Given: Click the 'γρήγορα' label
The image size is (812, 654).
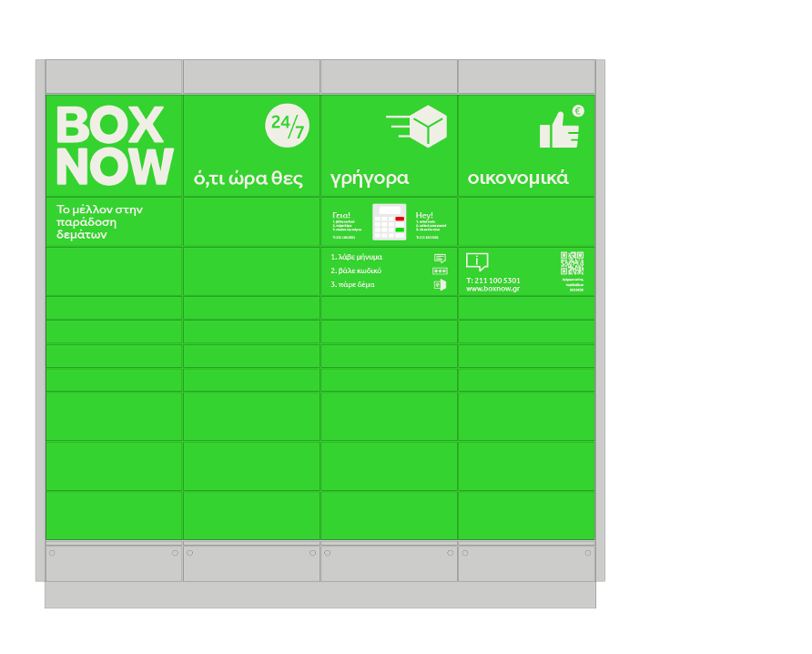Looking at the screenshot, I should click(370, 179).
